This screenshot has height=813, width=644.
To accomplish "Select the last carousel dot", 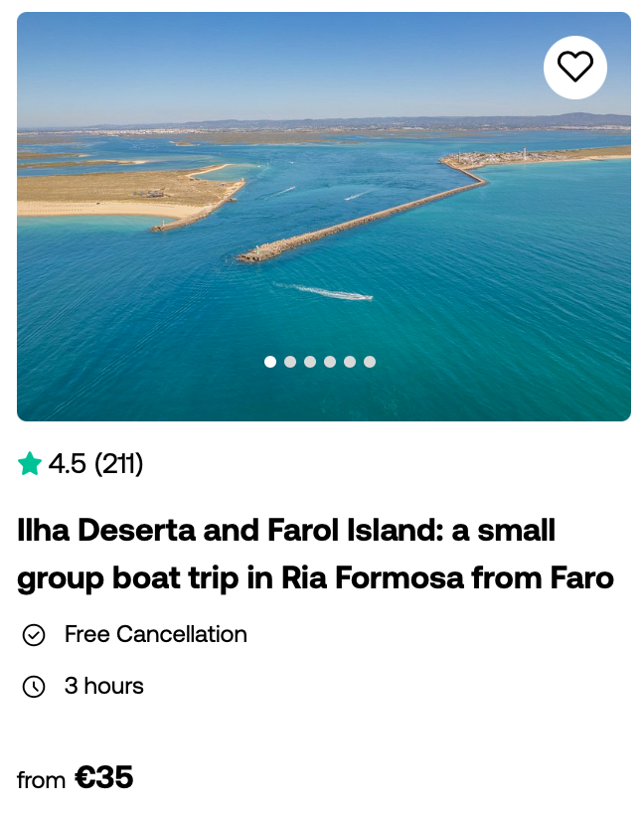I will [x=370, y=362].
